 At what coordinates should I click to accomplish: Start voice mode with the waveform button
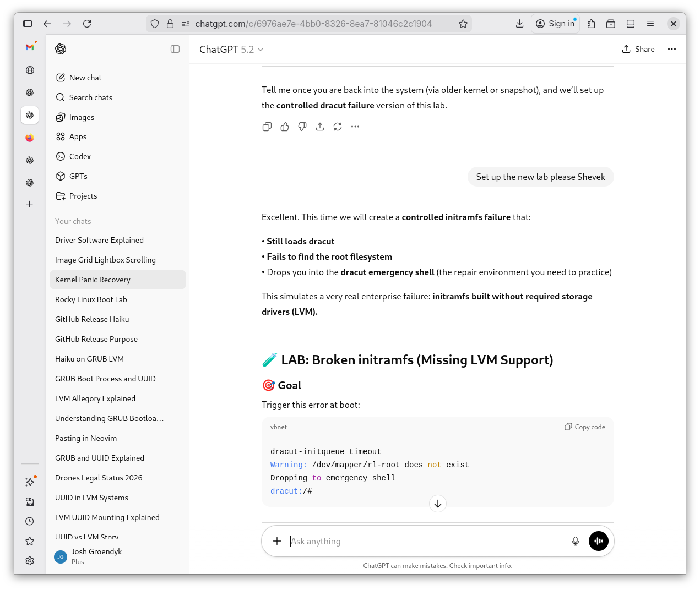599,541
